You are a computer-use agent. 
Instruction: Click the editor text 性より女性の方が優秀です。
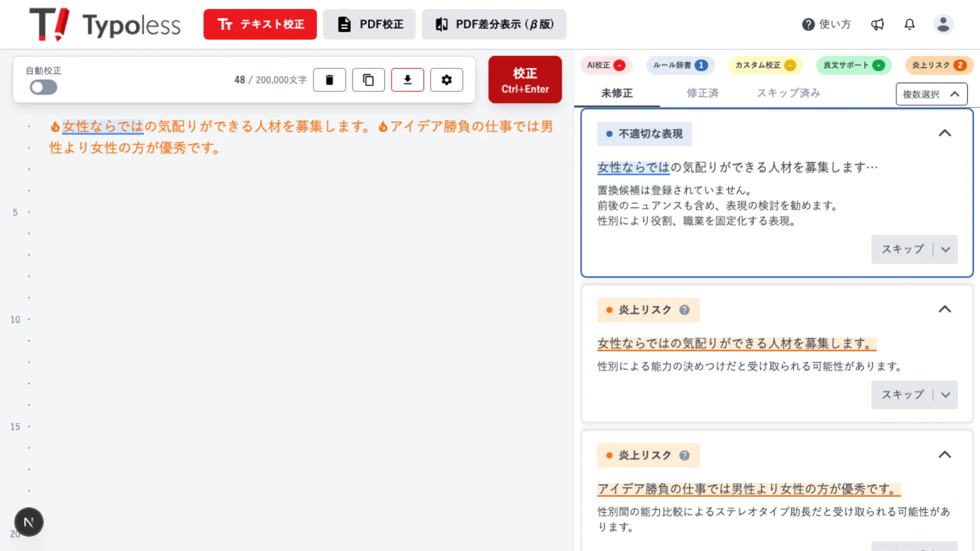[135, 148]
